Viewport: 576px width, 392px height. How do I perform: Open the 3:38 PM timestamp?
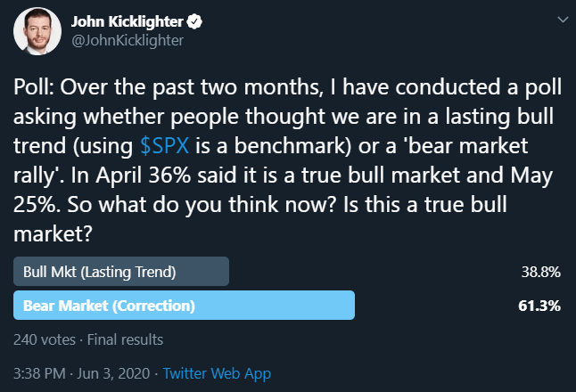[39, 373]
